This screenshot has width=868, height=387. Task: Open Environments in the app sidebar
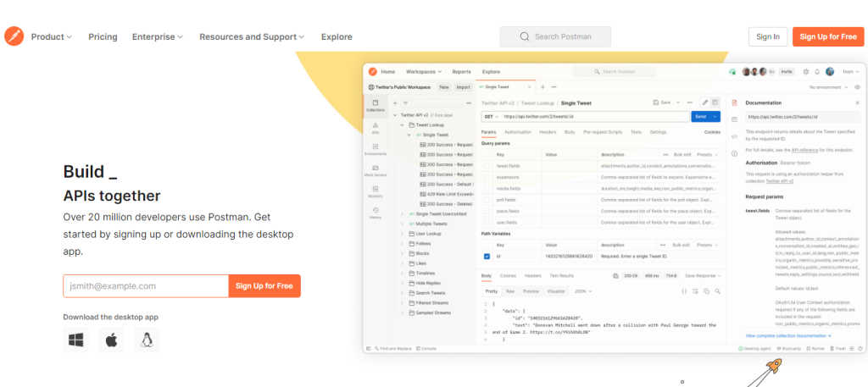[x=376, y=149]
